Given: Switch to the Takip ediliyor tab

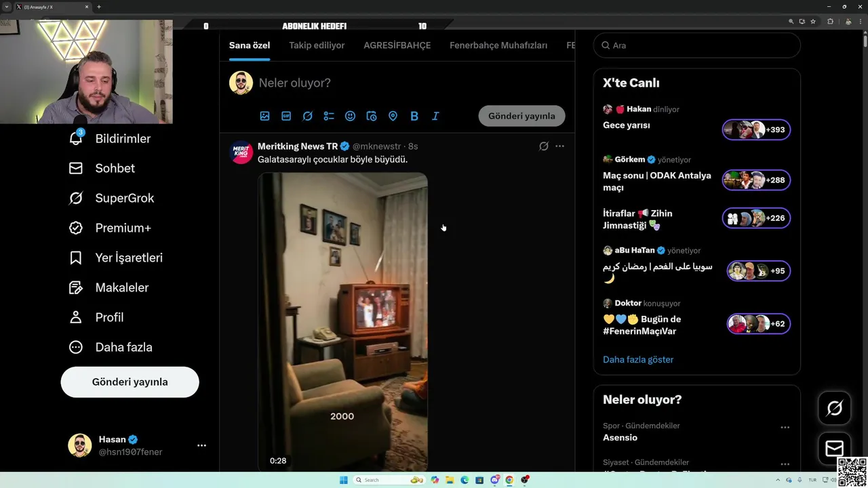Looking at the screenshot, I should pyautogui.click(x=317, y=45).
